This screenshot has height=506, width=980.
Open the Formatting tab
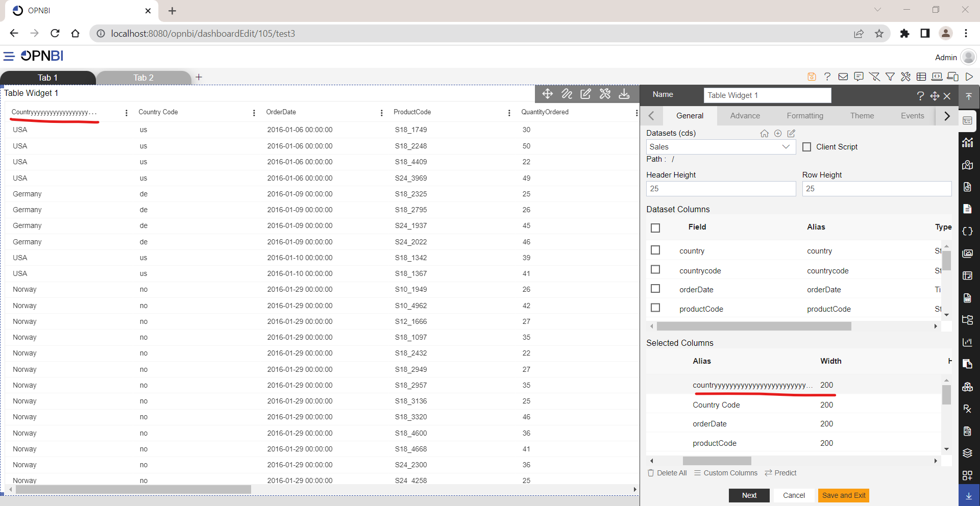point(805,116)
